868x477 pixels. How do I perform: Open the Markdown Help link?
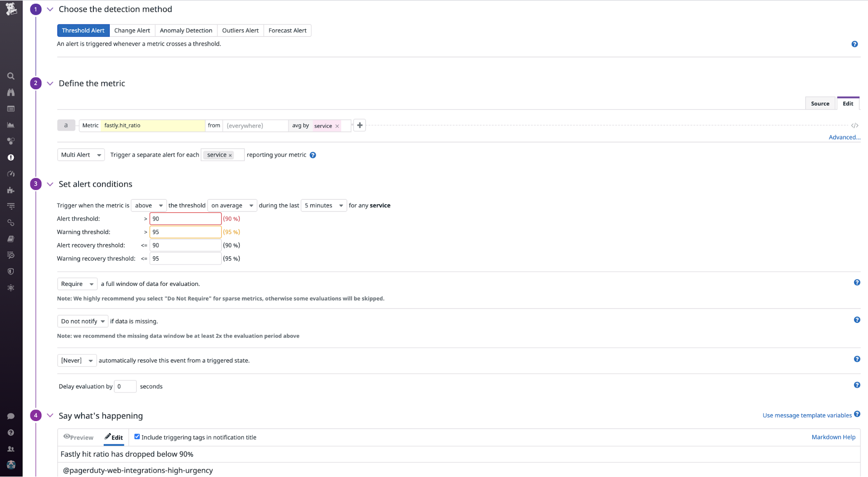click(x=833, y=437)
